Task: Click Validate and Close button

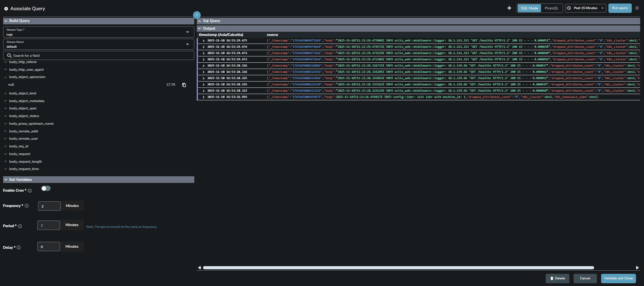Action: [x=618, y=278]
